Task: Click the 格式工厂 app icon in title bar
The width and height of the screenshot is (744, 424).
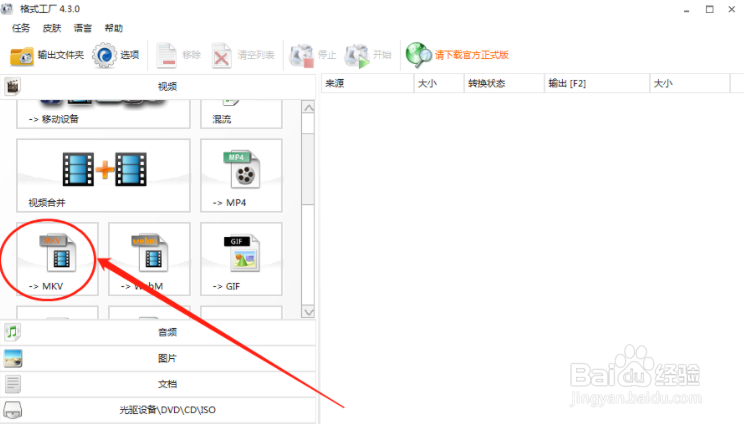Action: pyautogui.click(x=7, y=9)
